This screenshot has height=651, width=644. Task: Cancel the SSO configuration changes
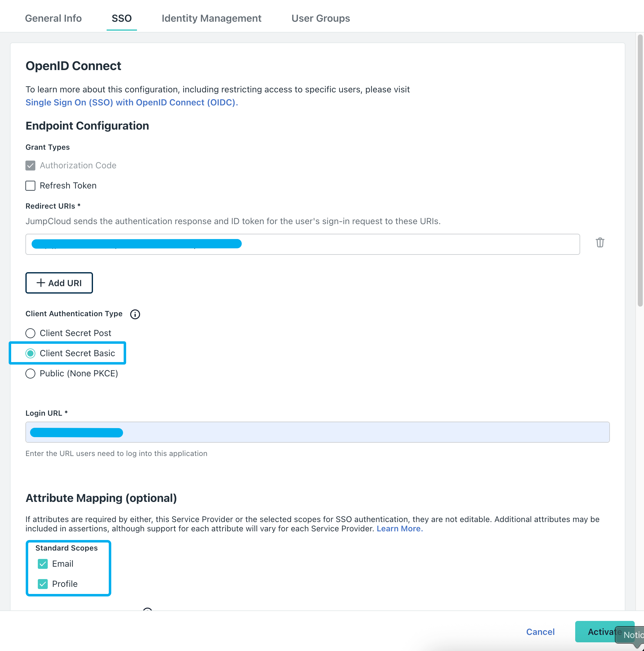(x=540, y=631)
